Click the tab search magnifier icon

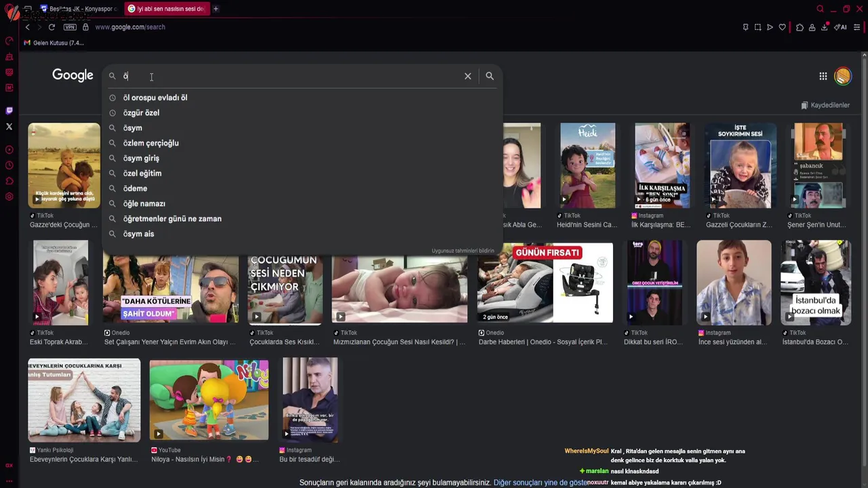point(820,9)
